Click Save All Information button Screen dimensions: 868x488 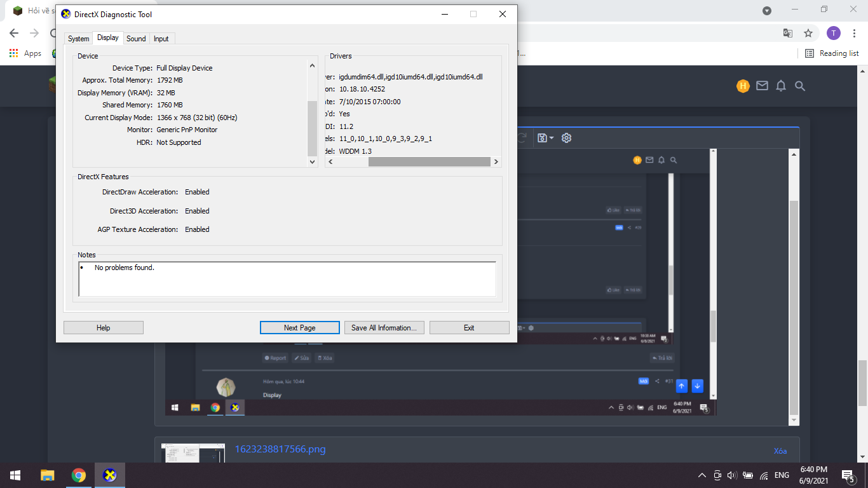click(384, 328)
